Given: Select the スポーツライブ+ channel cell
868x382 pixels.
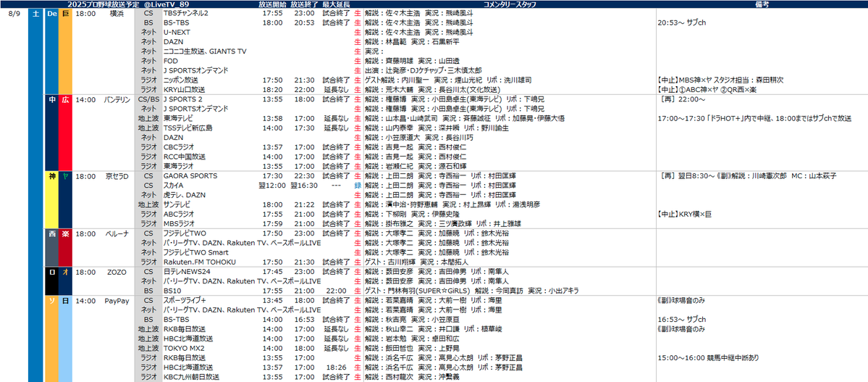Looking at the screenshot, I should (185, 300).
